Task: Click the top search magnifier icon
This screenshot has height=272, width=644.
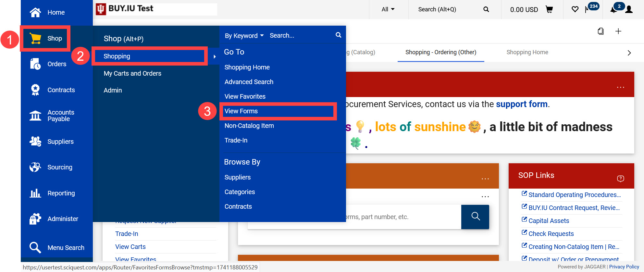Action: (x=486, y=9)
